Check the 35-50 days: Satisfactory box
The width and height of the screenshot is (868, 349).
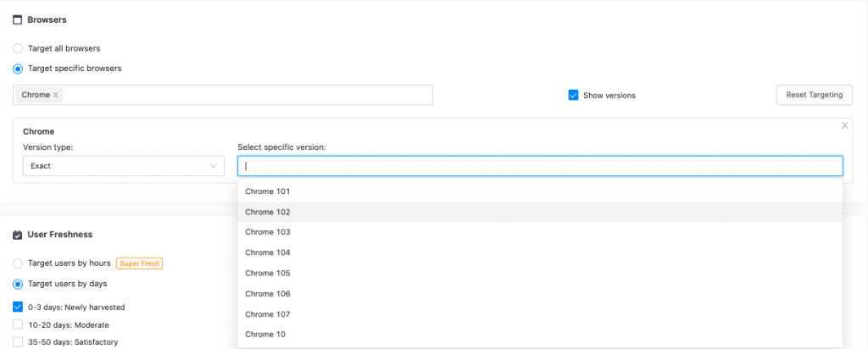(18, 342)
